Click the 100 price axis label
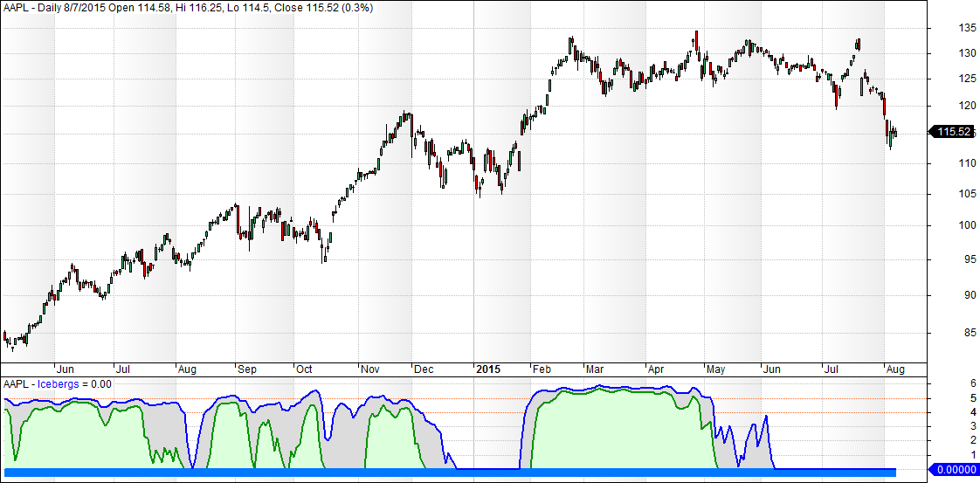The height and width of the screenshot is (483, 980). [x=943, y=225]
